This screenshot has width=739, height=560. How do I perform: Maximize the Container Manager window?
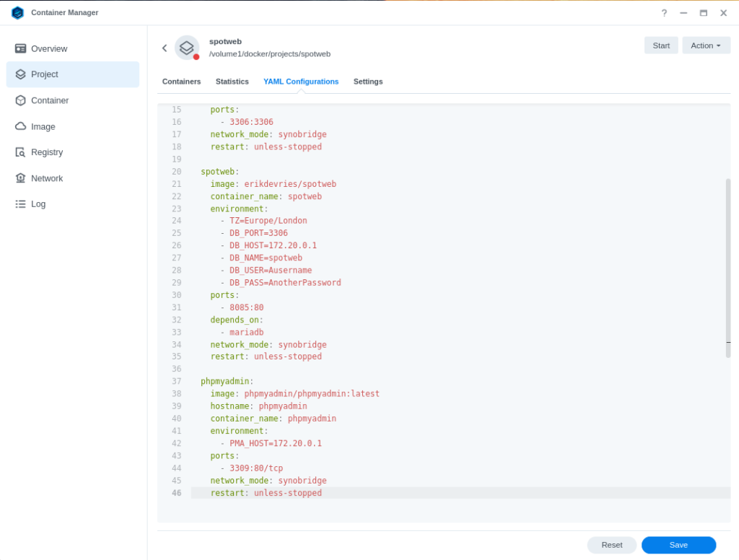[703, 13]
